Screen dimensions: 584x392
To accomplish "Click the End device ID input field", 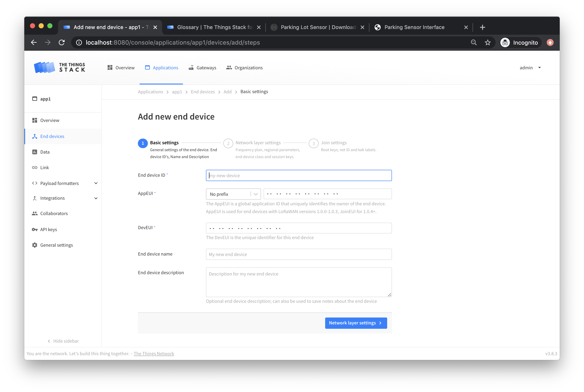I will point(299,175).
